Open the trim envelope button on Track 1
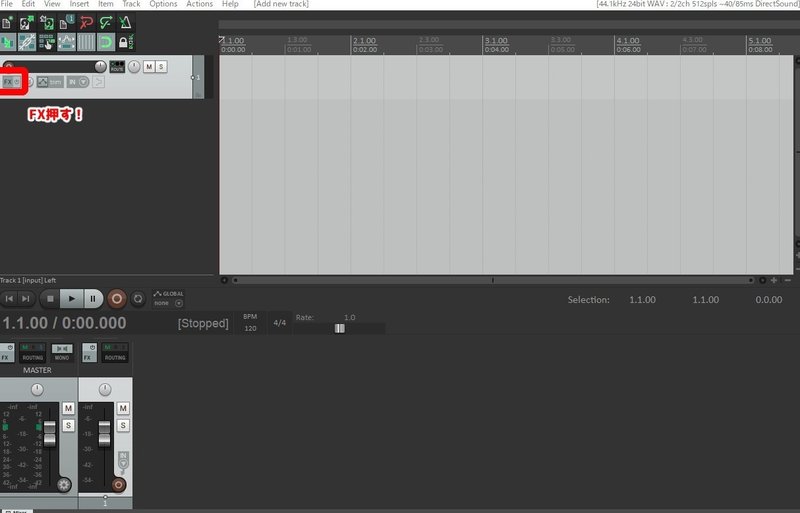This screenshot has width=800, height=513. click(x=50, y=82)
